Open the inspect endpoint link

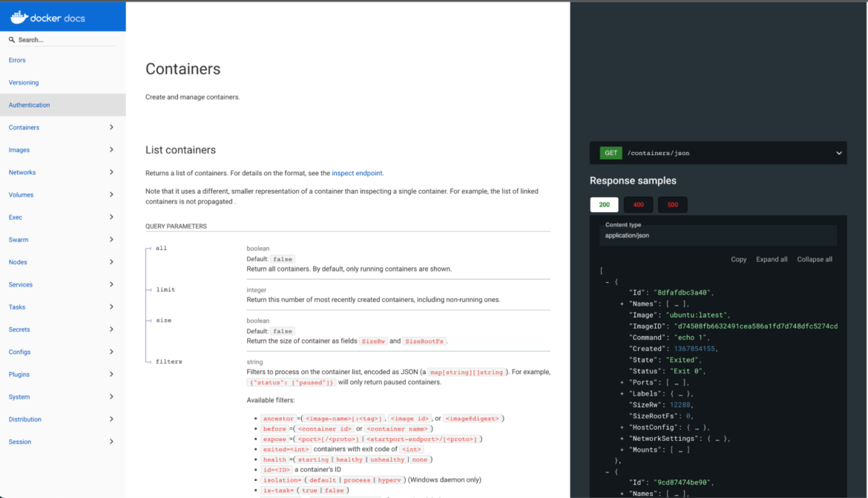click(x=358, y=172)
